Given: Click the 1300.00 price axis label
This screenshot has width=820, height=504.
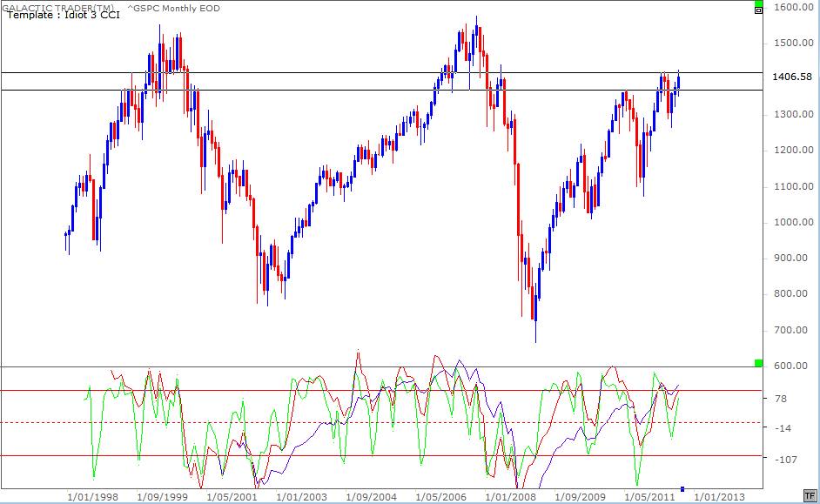Looking at the screenshot, I should point(794,114).
